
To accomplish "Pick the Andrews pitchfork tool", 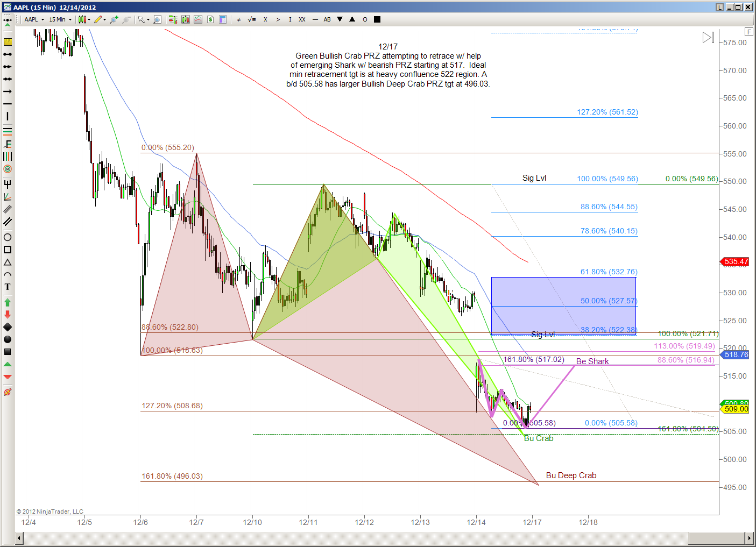I will click(x=8, y=184).
